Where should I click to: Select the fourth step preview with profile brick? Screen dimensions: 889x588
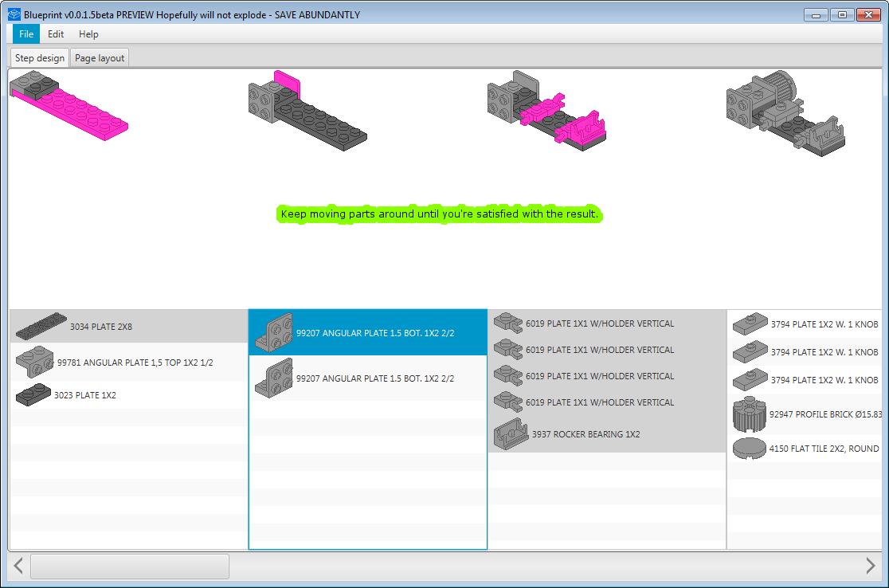(x=785, y=113)
